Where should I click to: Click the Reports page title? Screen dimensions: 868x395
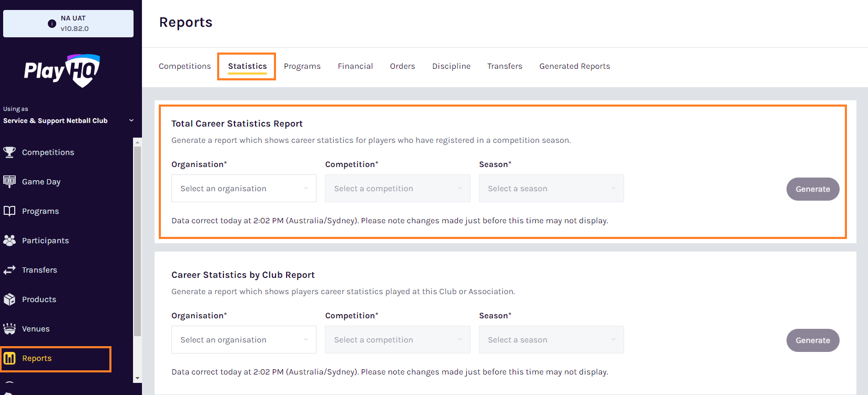pos(186,23)
